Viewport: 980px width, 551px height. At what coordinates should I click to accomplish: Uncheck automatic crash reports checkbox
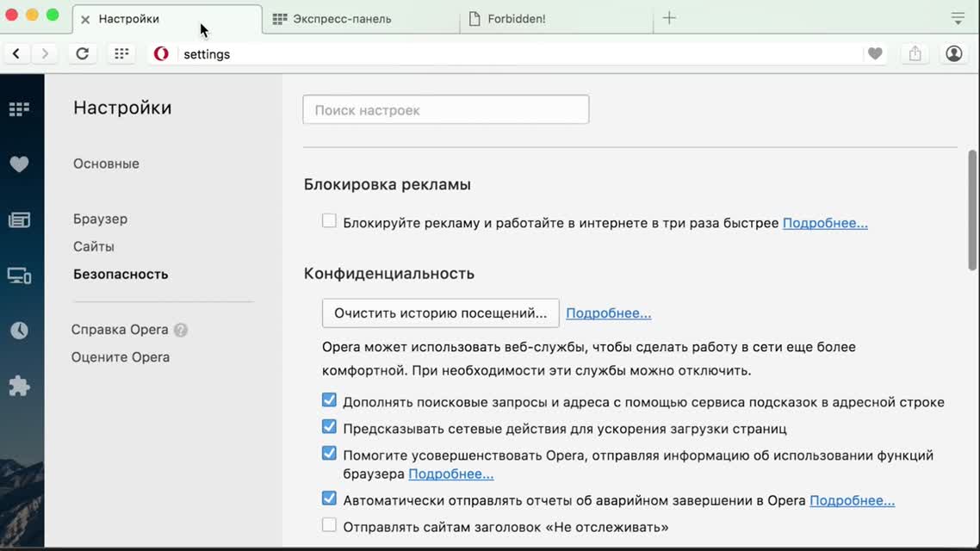point(329,498)
